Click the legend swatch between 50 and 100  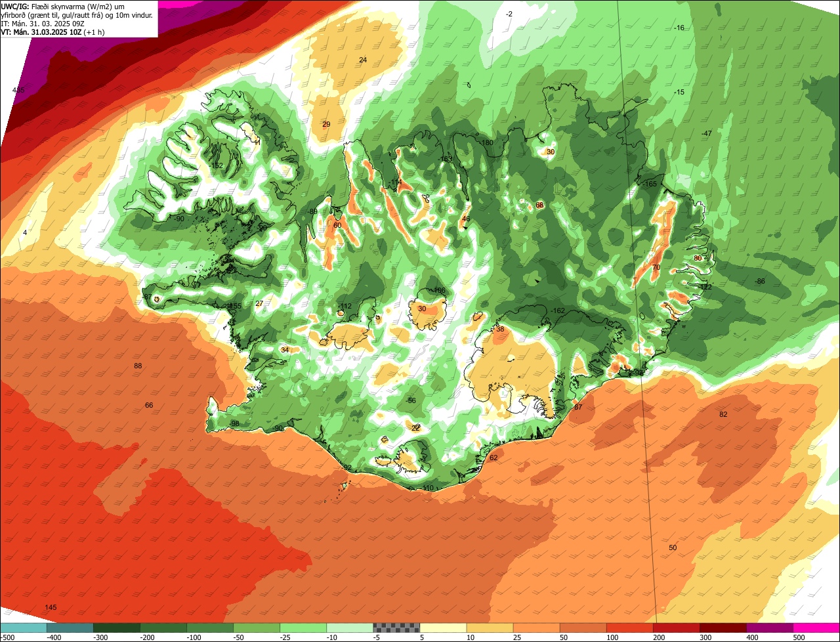pyautogui.click(x=583, y=628)
